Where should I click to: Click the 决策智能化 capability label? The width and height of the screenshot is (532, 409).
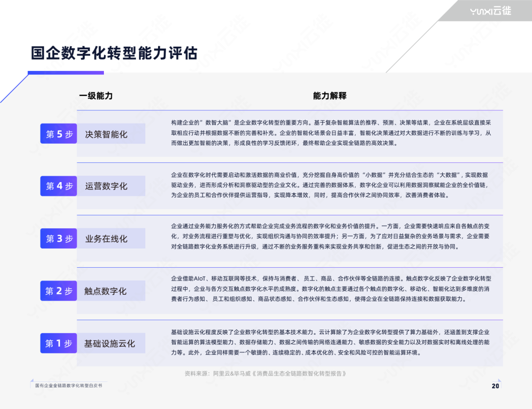106,134
